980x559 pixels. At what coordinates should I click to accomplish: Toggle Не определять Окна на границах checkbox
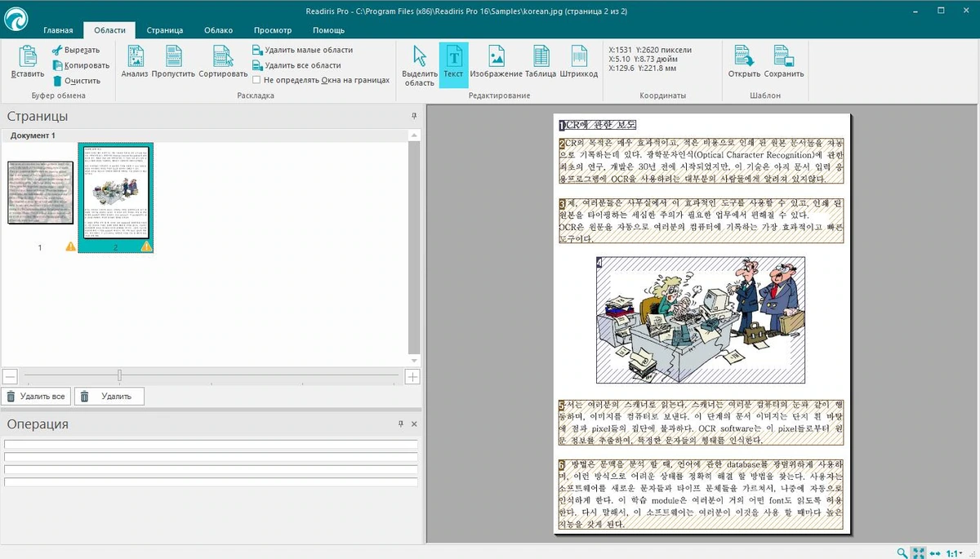256,80
